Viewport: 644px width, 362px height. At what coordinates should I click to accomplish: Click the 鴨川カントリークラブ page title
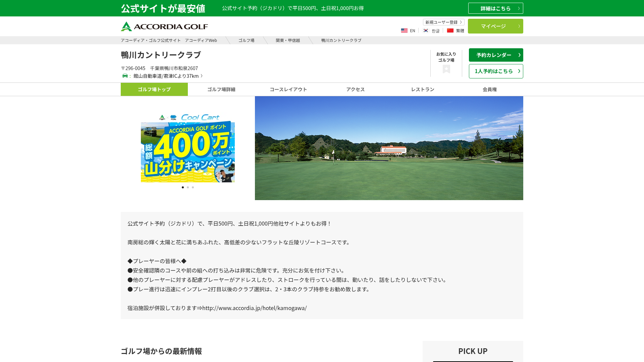point(161,55)
